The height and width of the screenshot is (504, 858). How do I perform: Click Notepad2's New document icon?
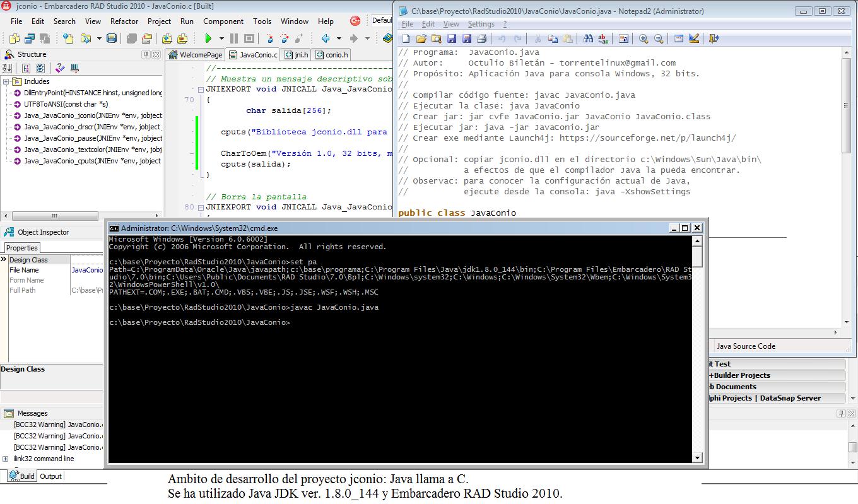pyautogui.click(x=406, y=38)
